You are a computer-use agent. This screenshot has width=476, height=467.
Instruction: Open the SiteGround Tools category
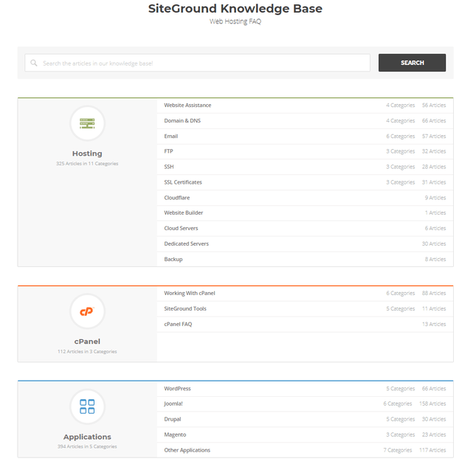click(x=185, y=308)
